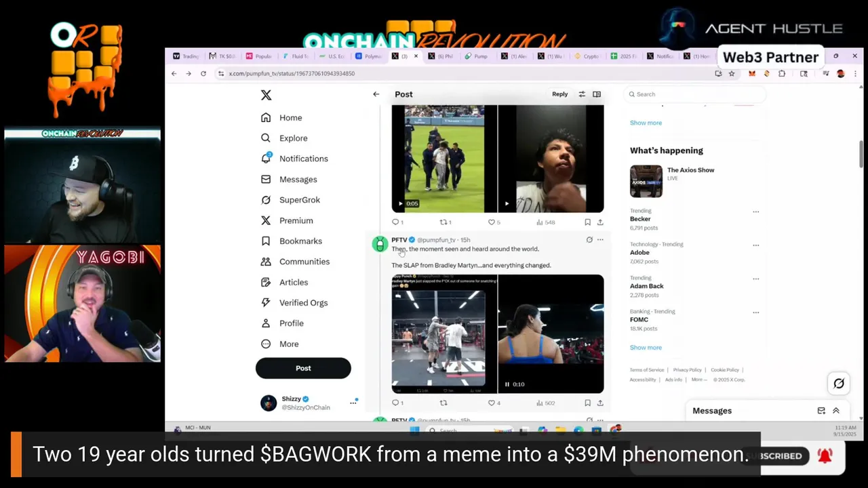The width and height of the screenshot is (868, 488).
Task: Bookmark page with star icon
Action: 732,73
